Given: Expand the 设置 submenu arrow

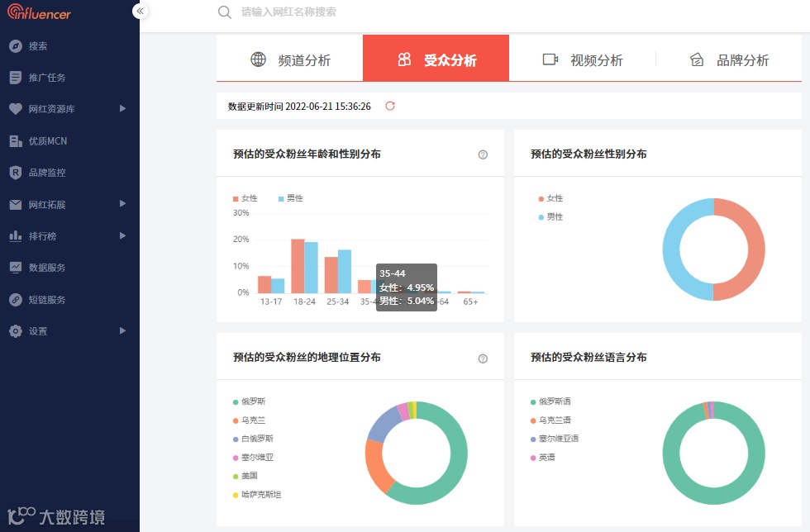Looking at the screenshot, I should 122,330.
